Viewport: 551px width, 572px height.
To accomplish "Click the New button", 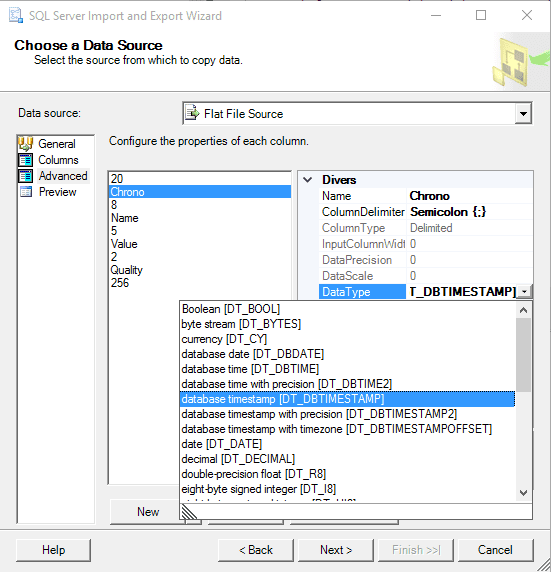I will coord(148,511).
